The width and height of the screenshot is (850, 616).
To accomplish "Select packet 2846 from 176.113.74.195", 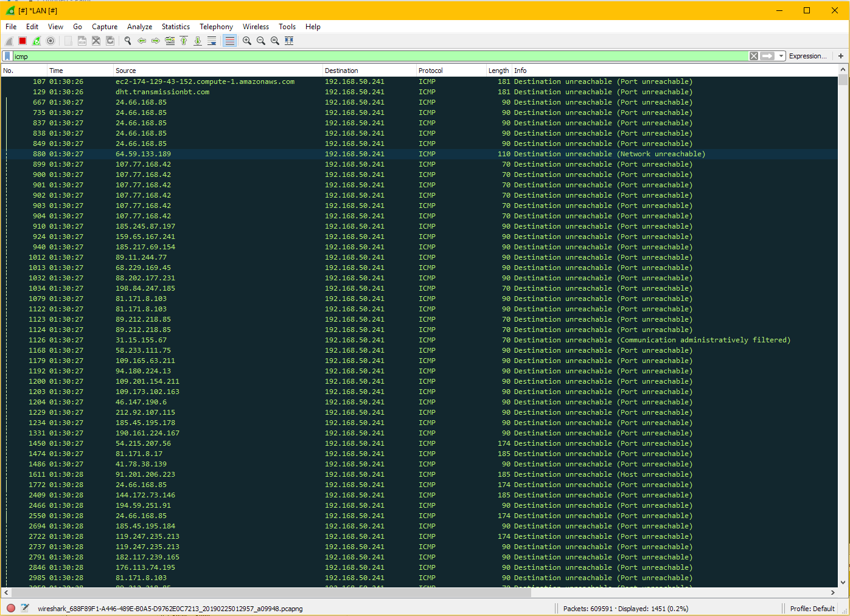I will pos(419,567).
